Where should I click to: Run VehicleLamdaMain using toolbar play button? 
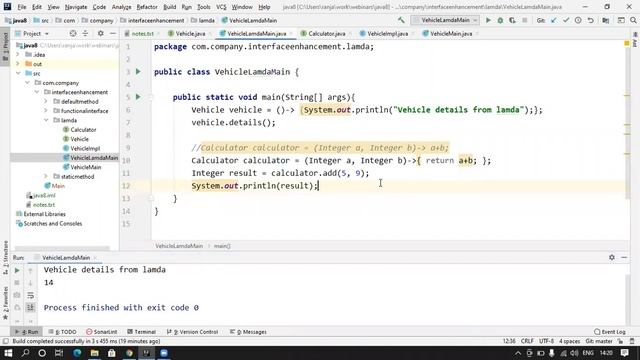point(488,20)
